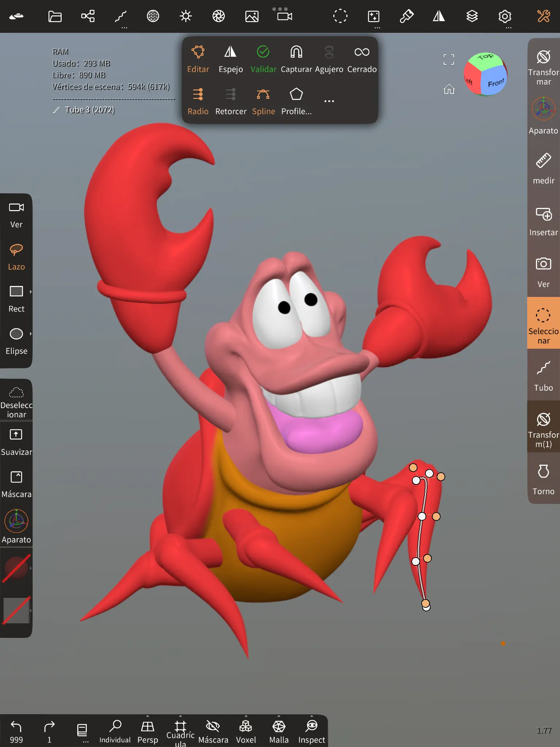This screenshot has height=747, width=560.
Task: Open the layers stack icon in top bar
Action: click(472, 16)
